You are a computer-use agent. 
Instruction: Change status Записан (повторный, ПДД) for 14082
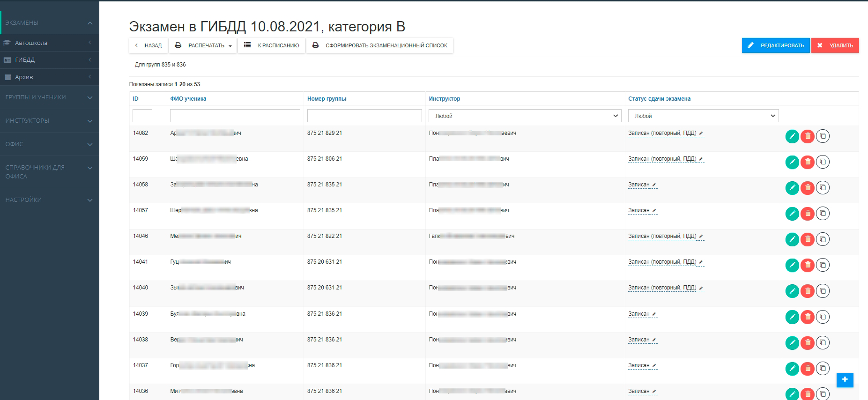(666, 133)
